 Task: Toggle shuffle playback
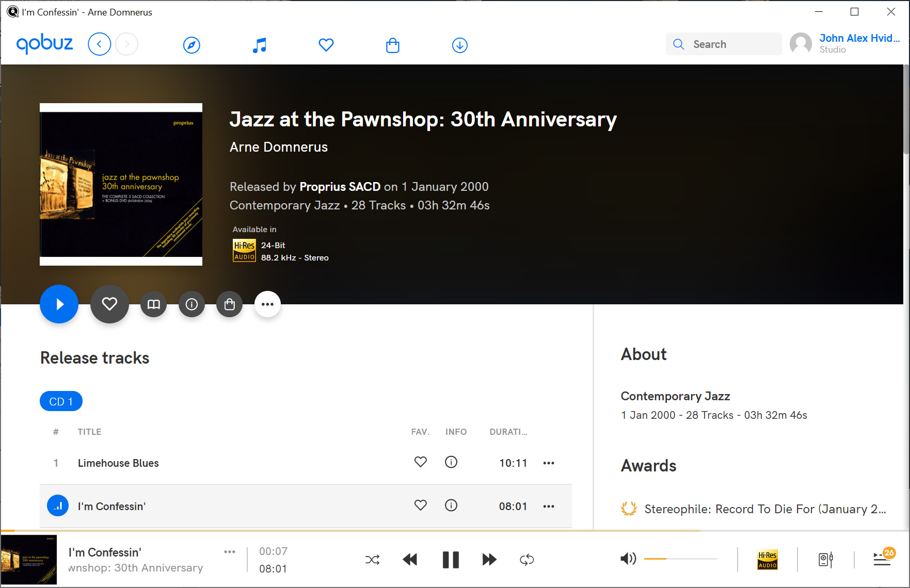click(373, 560)
